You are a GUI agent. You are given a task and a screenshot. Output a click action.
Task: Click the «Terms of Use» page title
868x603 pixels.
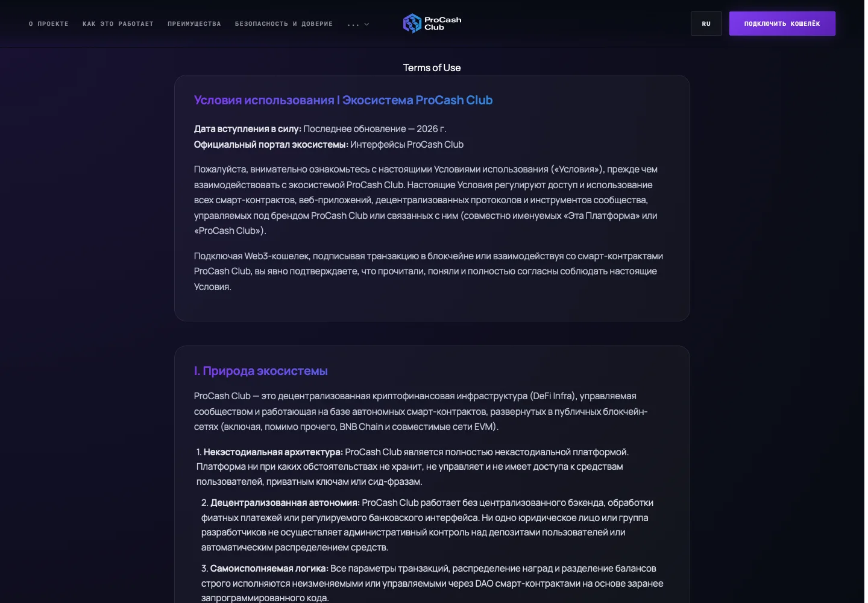(x=432, y=68)
